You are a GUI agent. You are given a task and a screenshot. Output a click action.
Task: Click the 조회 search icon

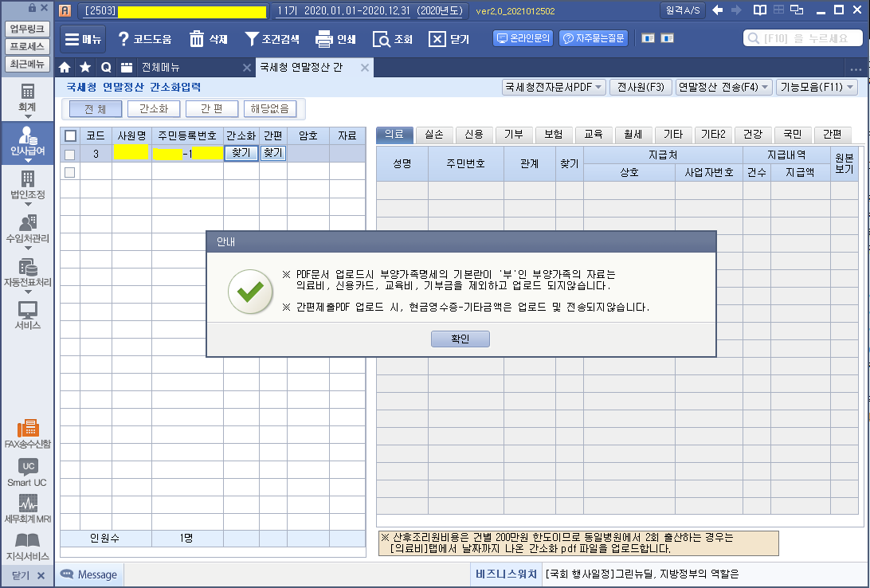point(382,39)
